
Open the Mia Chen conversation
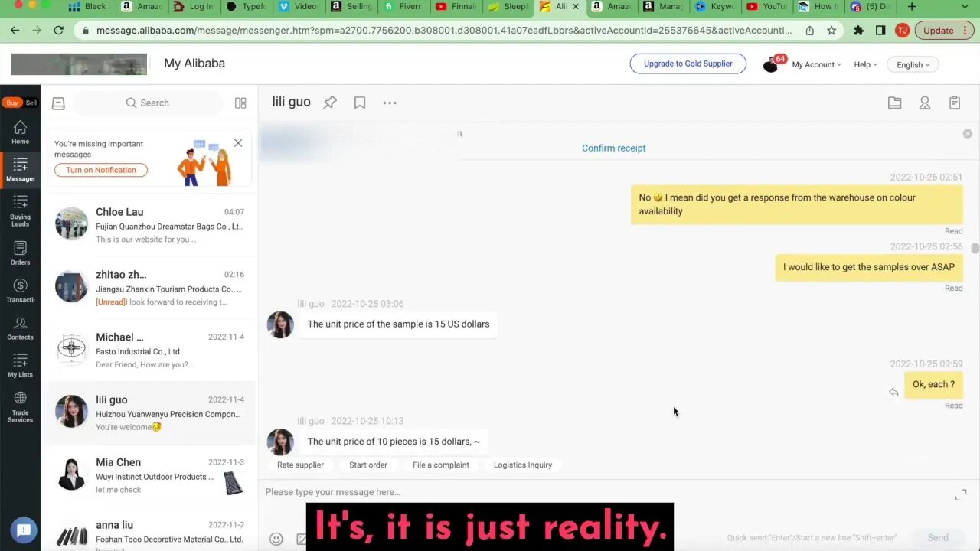[149, 476]
